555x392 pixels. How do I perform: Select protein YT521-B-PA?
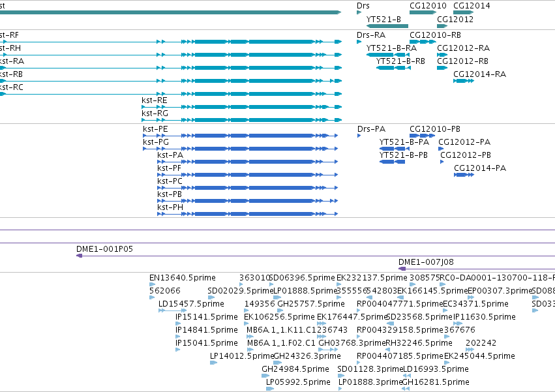coord(395,149)
